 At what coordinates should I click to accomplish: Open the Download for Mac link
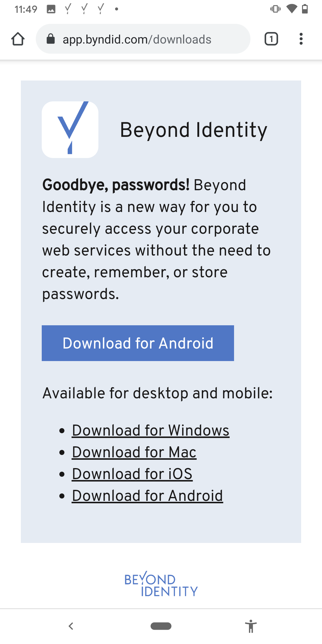pos(134,452)
